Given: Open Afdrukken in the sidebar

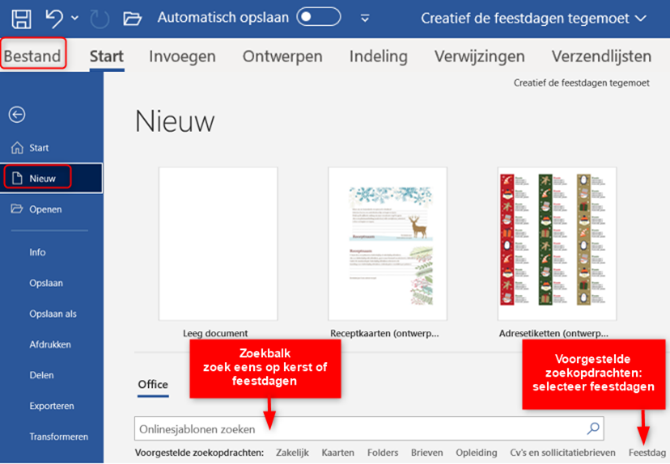Looking at the screenshot, I should click(50, 345).
